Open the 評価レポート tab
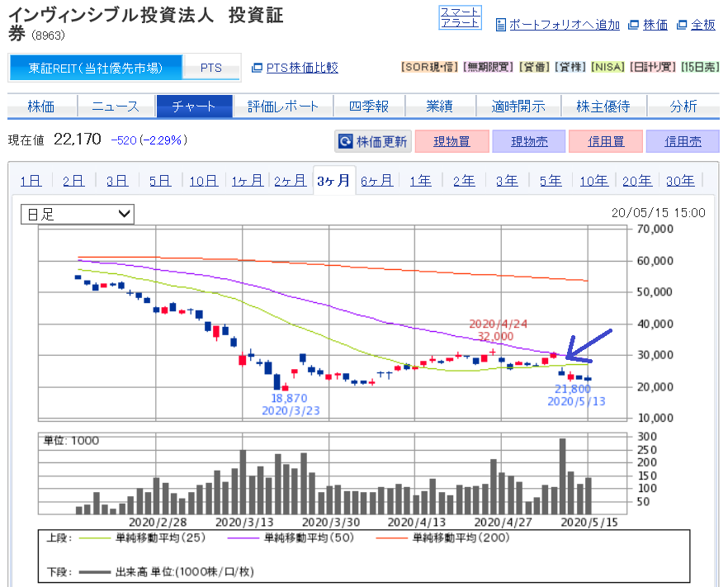728x587 pixels. (283, 107)
